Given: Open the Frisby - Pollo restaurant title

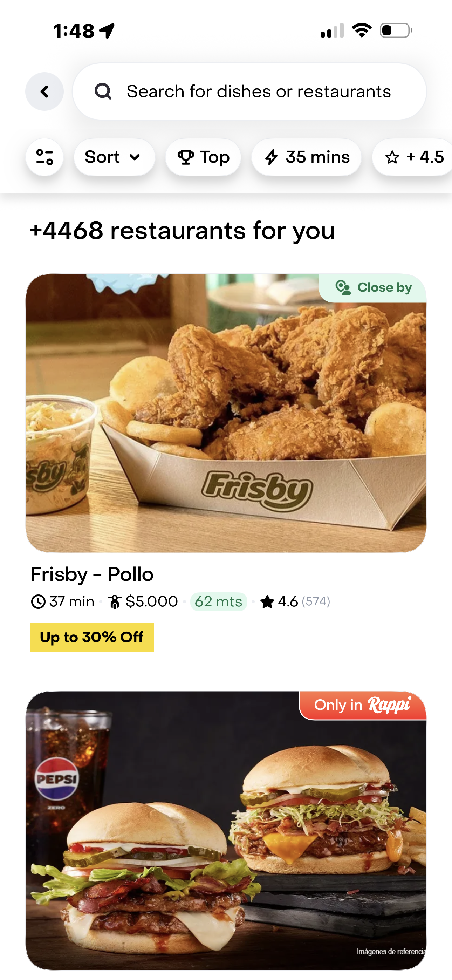Looking at the screenshot, I should [92, 574].
